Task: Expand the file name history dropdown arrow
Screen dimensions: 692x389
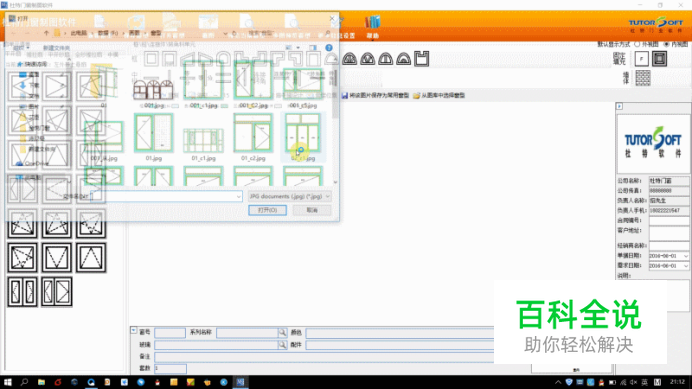Action: point(238,196)
